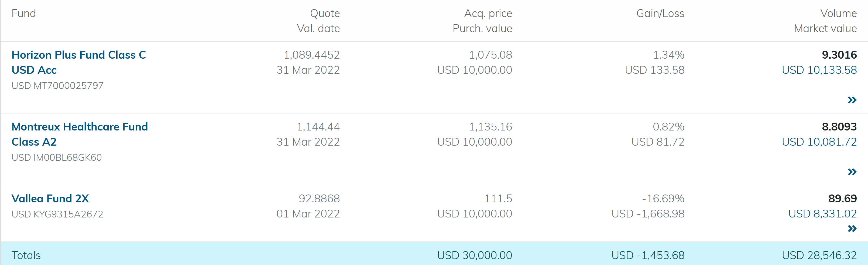868x265 pixels.
Task: Click the double-chevron icon for Montreux Healthcare Fund
Action: tap(852, 172)
